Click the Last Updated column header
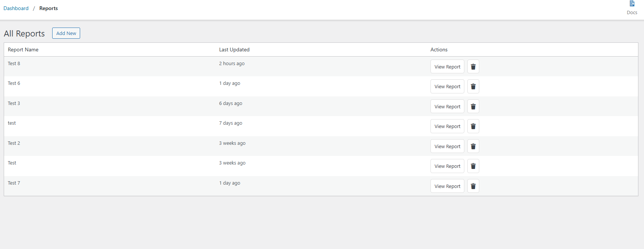Screen dimensions: 644x249 (x=234, y=50)
